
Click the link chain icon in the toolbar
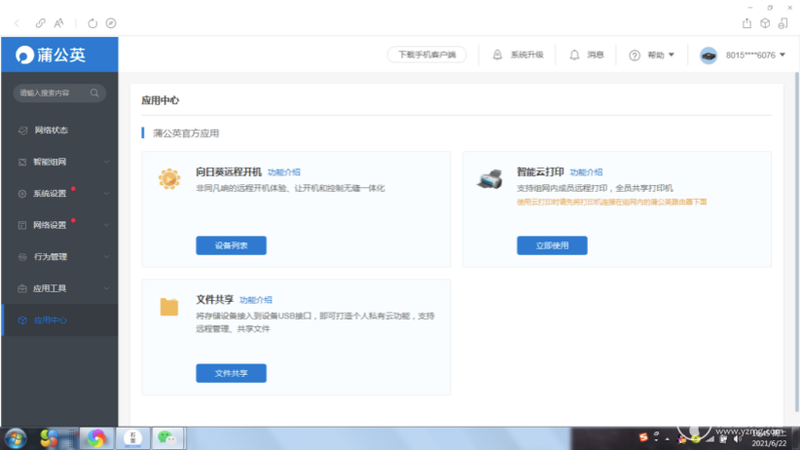pyautogui.click(x=40, y=23)
